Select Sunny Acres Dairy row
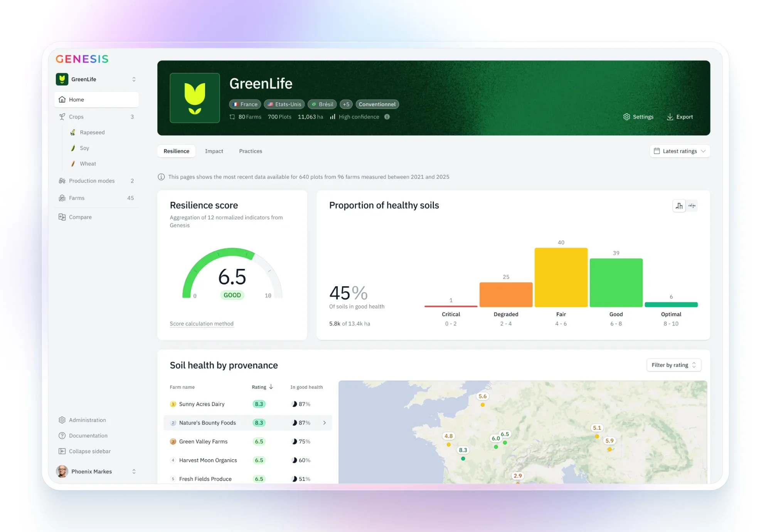 [248, 404]
